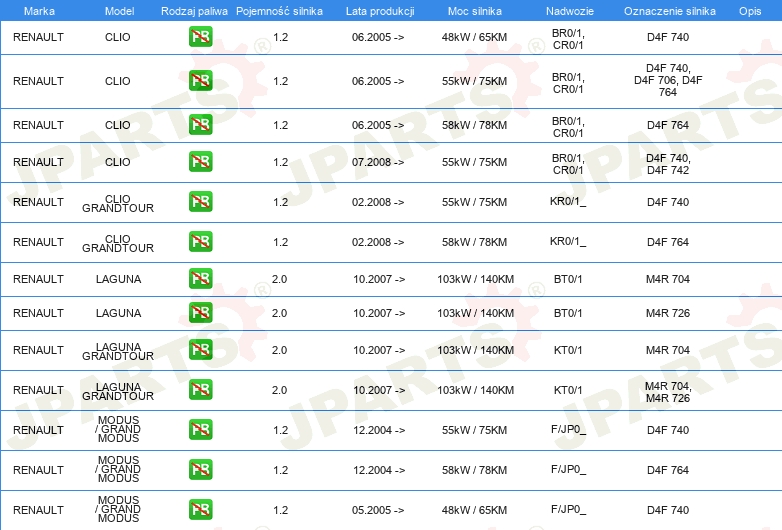Screen dimensions: 782x530
Task: Click '2.0' capacity in the LAGUNA M4R 726 row
Action: [279, 313]
